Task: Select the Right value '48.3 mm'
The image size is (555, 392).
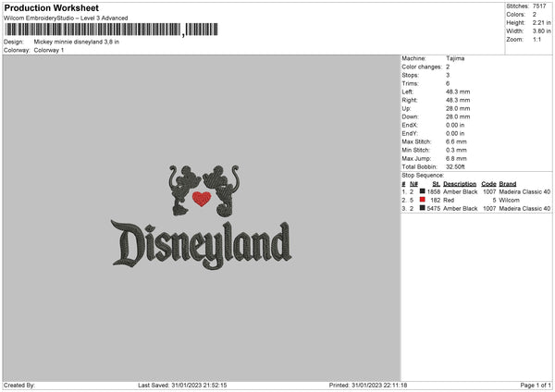Action: (x=458, y=100)
